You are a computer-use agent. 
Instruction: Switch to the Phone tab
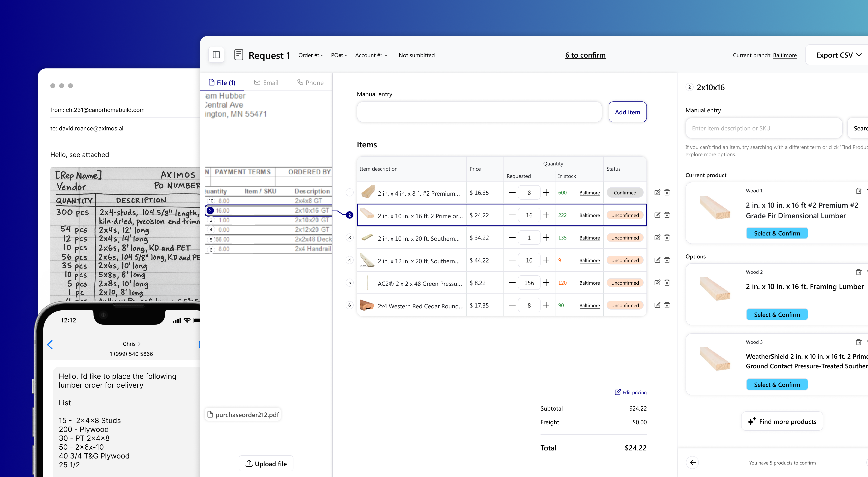point(310,83)
